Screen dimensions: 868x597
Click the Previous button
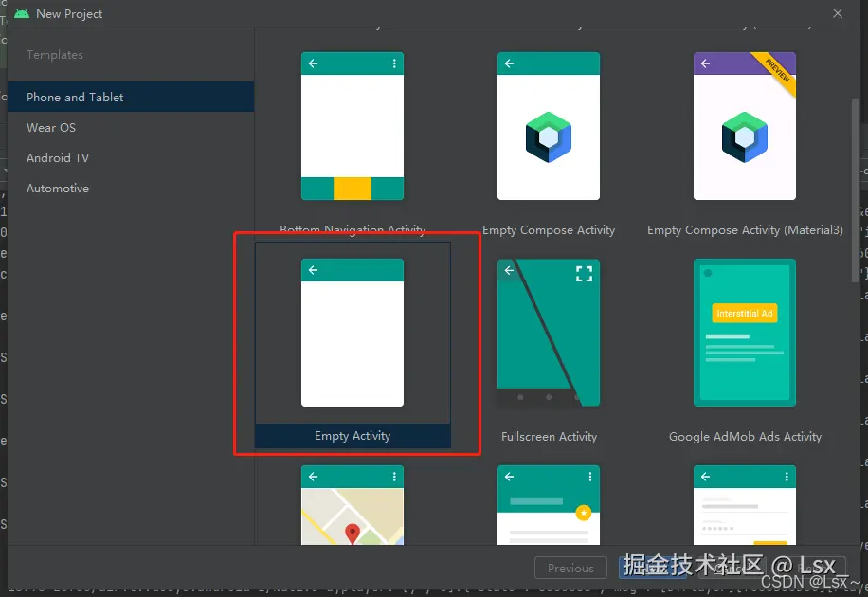(x=570, y=568)
